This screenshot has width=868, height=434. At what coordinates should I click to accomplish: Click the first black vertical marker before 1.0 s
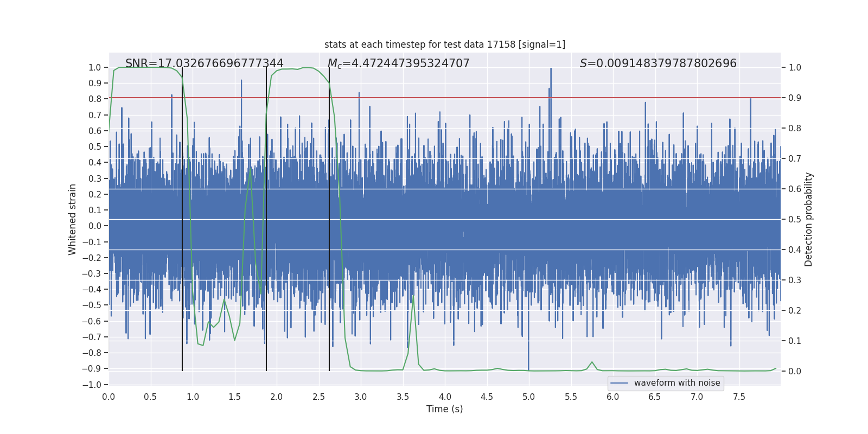[x=182, y=219]
